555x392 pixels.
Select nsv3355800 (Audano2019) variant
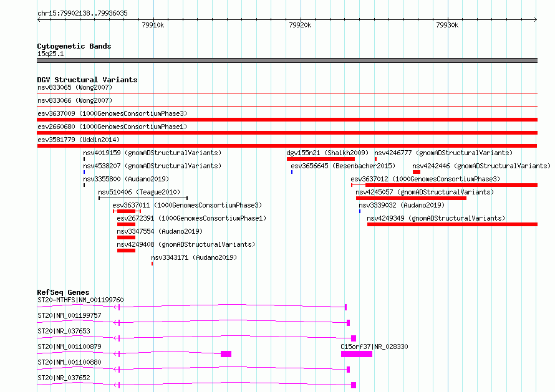tap(126, 179)
